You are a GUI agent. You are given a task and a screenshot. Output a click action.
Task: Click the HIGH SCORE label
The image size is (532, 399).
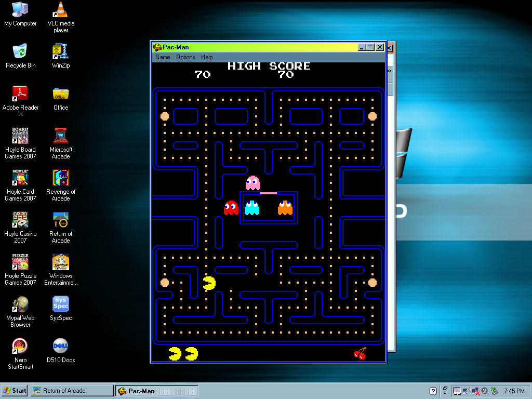click(269, 66)
